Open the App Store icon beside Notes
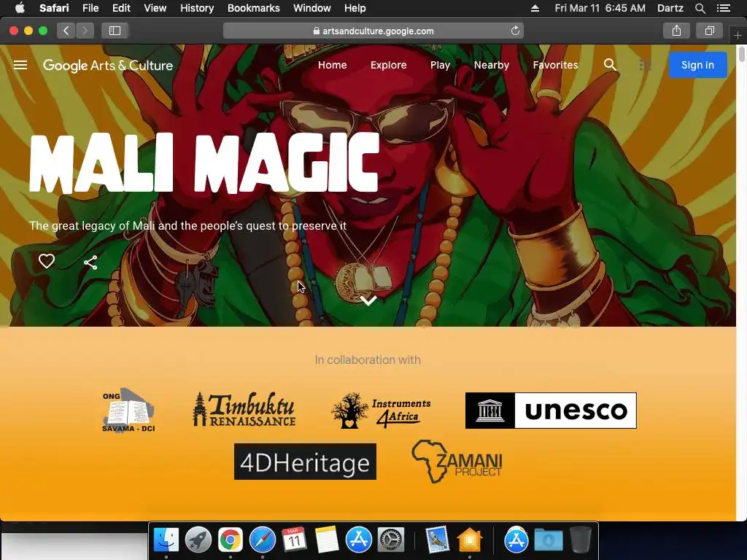Screen dimensions: 747x560 (x=359, y=540)
